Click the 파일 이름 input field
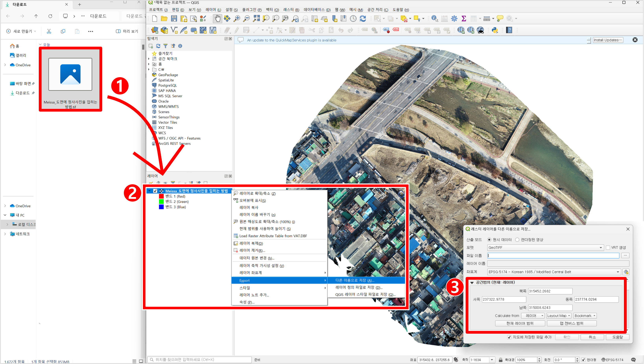Viewport: 644px width, 364px height. (553, 256)
